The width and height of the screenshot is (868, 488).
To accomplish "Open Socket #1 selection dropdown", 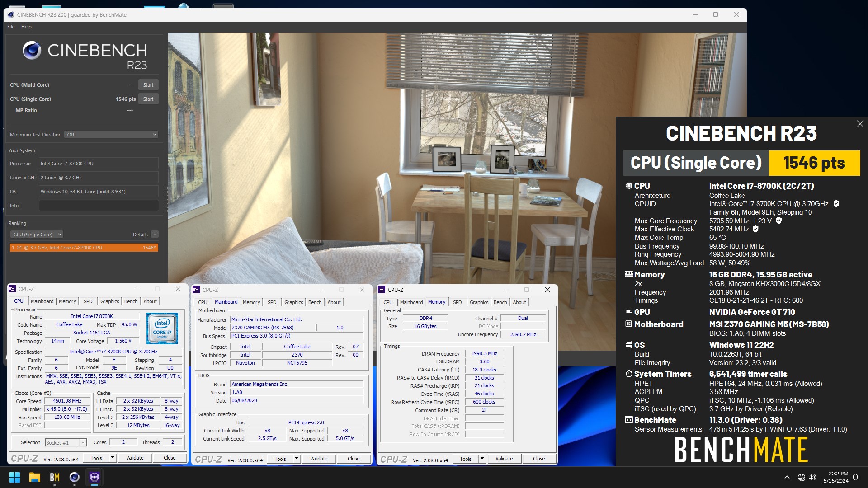I will click(66, 443).
